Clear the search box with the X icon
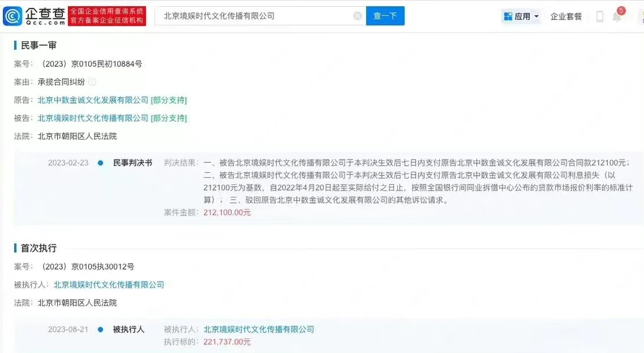Screen dimensions: 644x353 [358, 16]
